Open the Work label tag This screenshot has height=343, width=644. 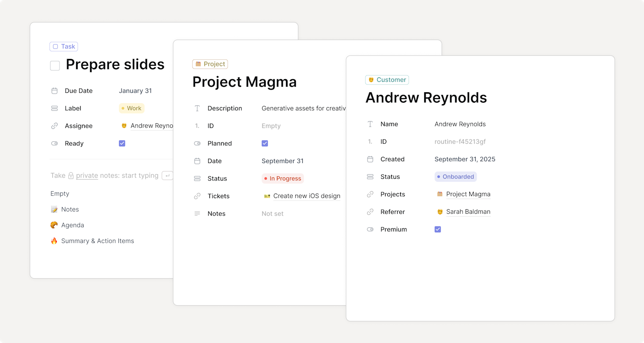tap(132, 108)
